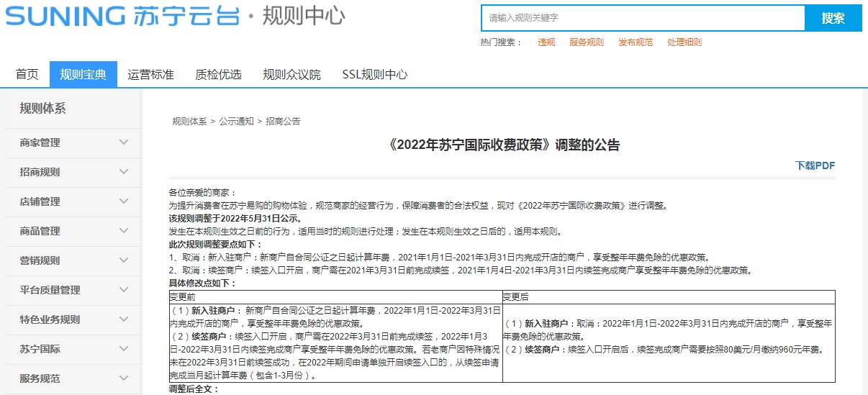Image resolution: width=868 pixels, height=395 pixels.
Task: Select 营销规则 in the sidebar
Action: point(40,260)
